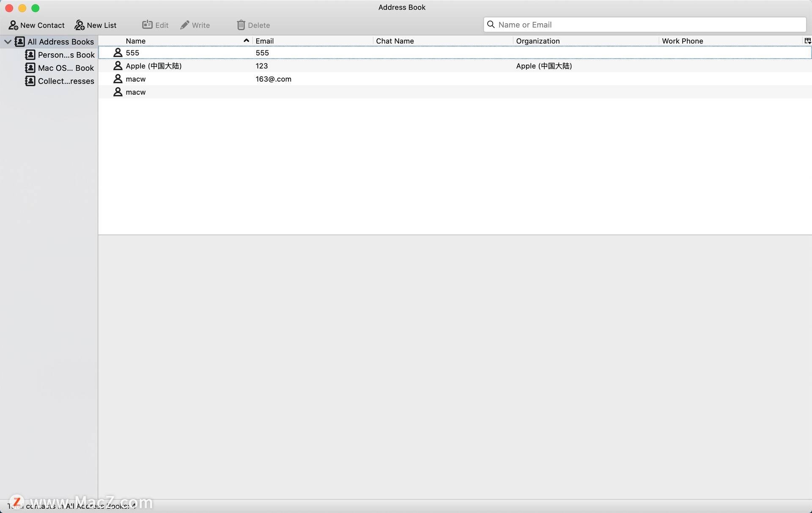Minimize the Address Book window

point(22,8)
